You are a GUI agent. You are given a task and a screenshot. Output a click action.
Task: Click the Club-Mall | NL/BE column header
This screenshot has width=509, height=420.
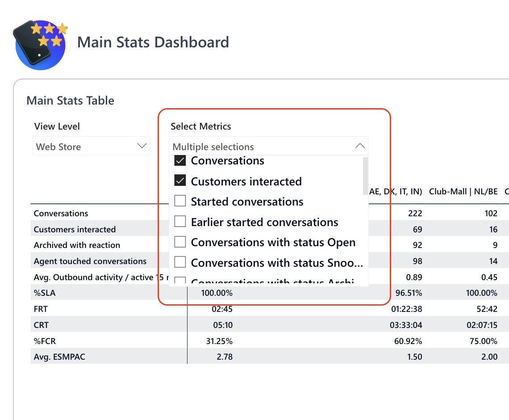tap(463, 192)
